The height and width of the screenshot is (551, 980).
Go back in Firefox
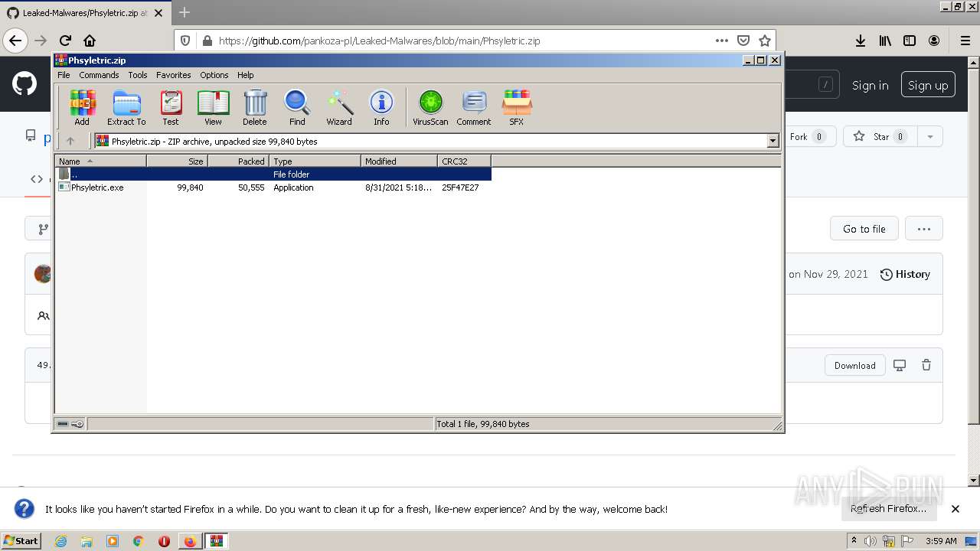point(15,41)
